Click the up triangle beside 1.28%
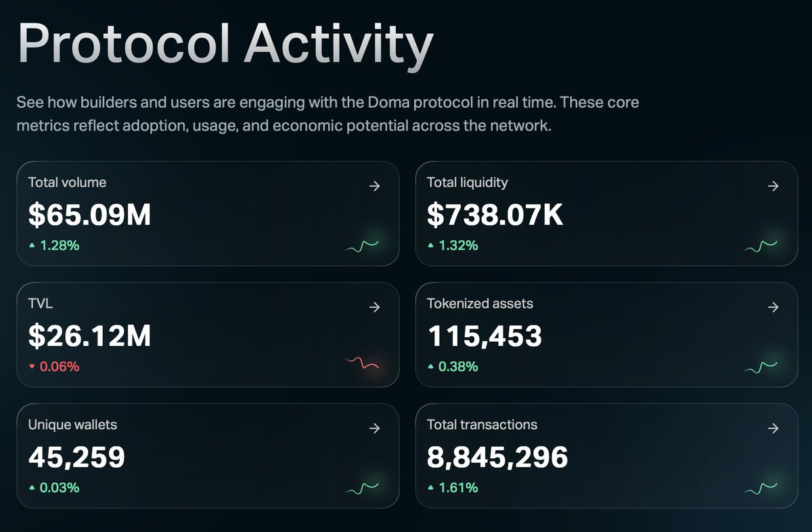The image size is (812, 532). coord(32,246)
